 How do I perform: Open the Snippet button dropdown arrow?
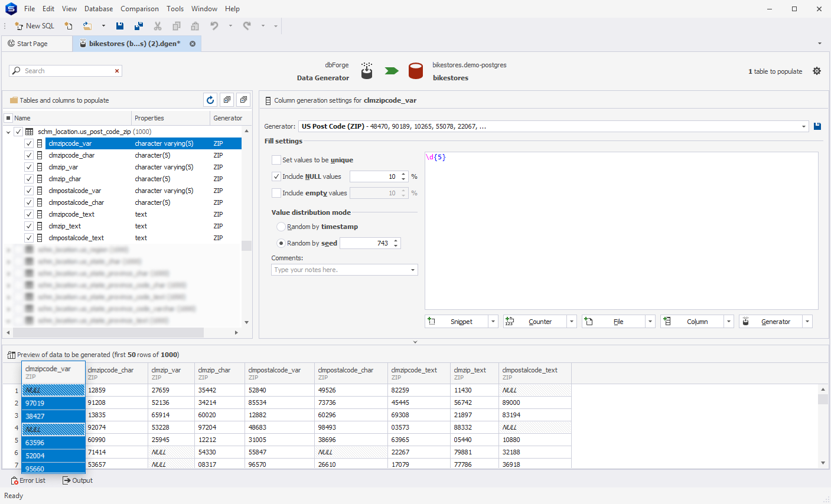[493, 322]
